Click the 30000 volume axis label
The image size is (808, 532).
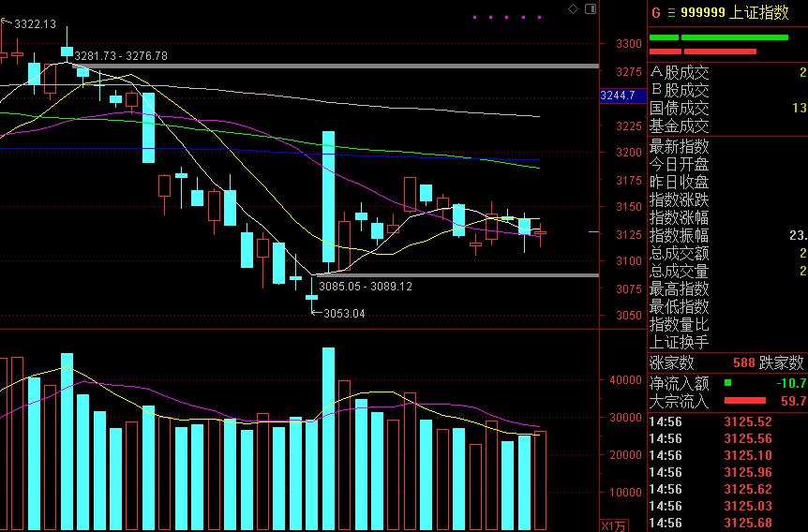pos(625,418)
